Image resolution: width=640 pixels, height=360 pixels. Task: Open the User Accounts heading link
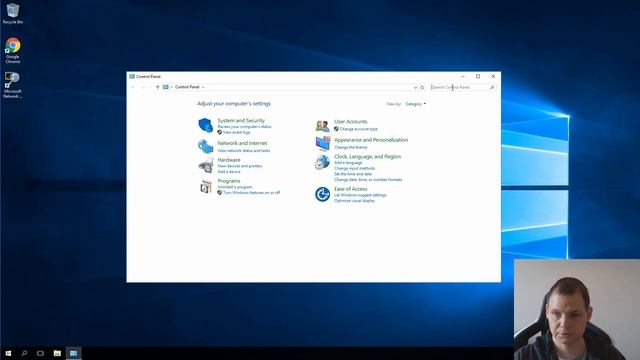[351, 122]
